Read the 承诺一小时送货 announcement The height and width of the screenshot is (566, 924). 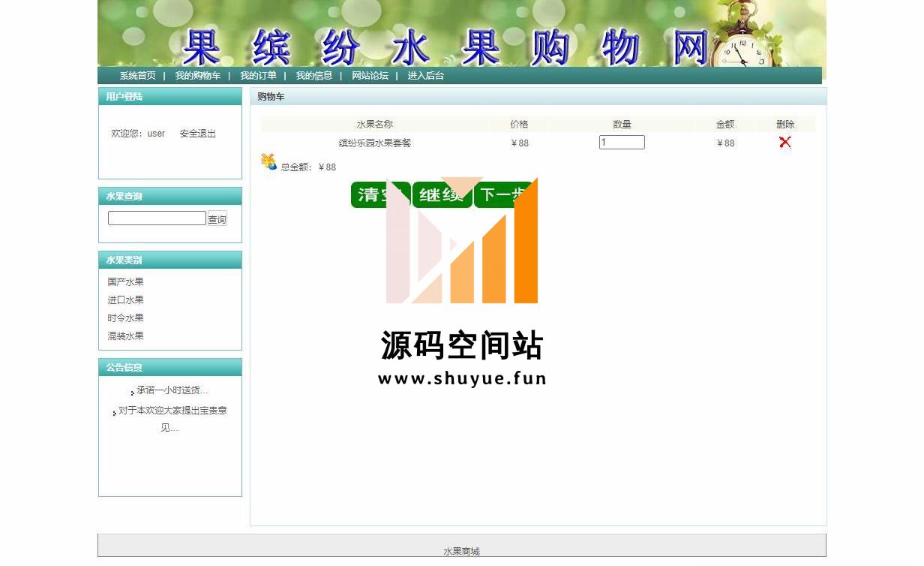coord(172,390)
